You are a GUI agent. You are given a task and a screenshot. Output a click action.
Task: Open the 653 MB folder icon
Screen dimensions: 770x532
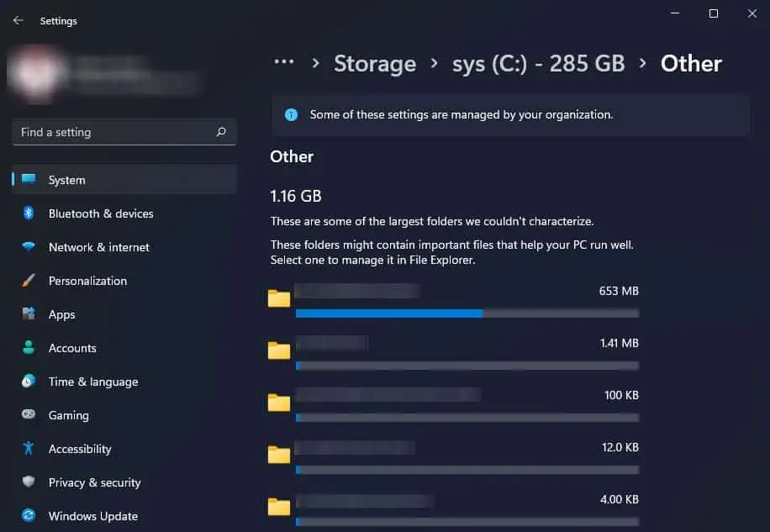(x=279, y=298)
